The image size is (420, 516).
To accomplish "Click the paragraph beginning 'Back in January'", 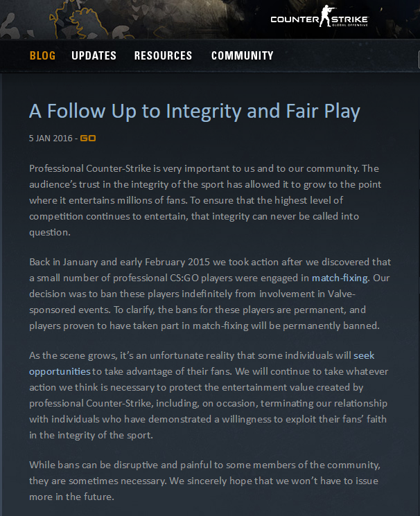I will click(x=210, y=294).
